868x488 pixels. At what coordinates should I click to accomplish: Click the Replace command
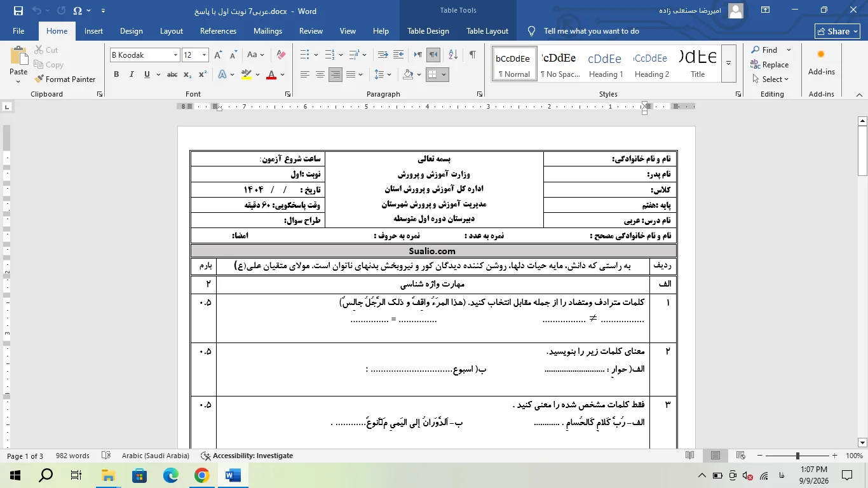(770, 64)
